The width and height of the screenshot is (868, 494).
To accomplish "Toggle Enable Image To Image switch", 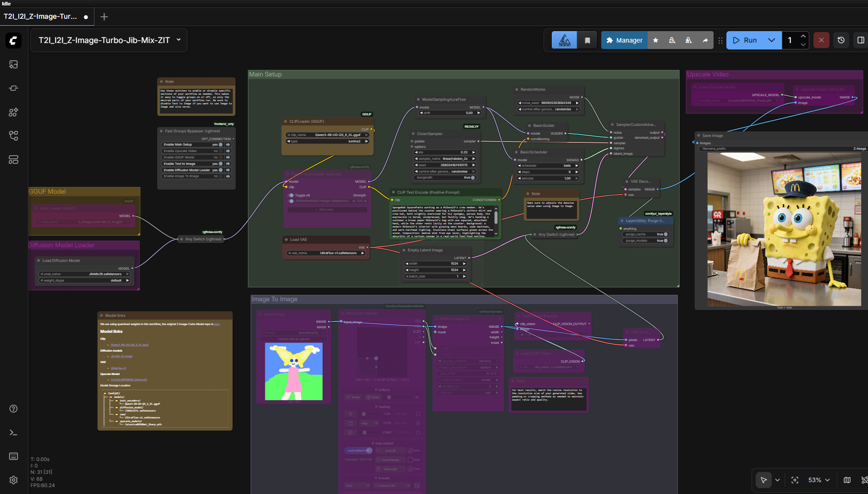I will tap(220, 176).
